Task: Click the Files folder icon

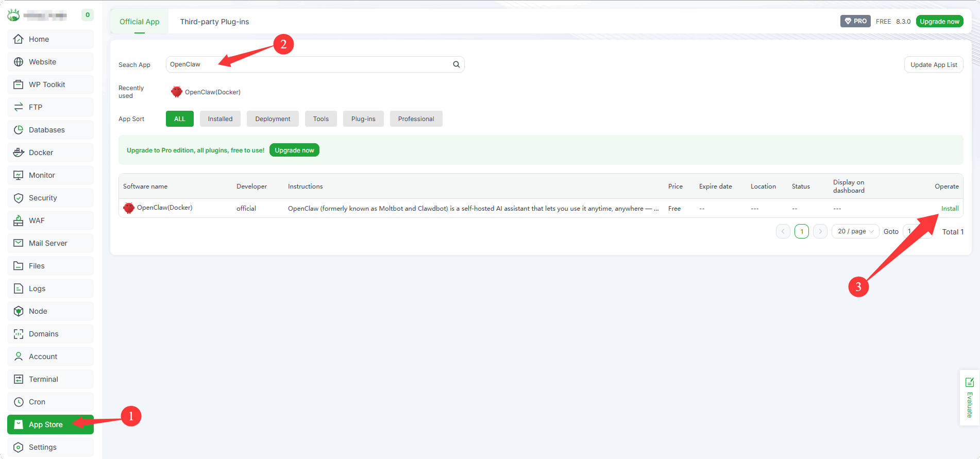Action: 19,266
